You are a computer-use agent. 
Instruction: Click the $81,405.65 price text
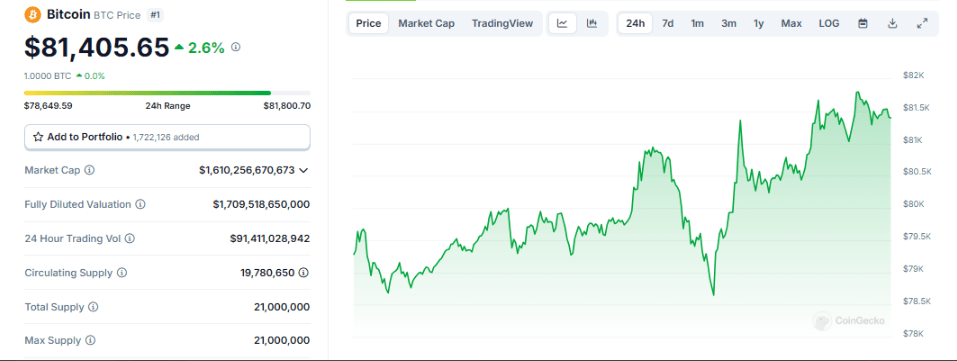(x=96, y=48)
